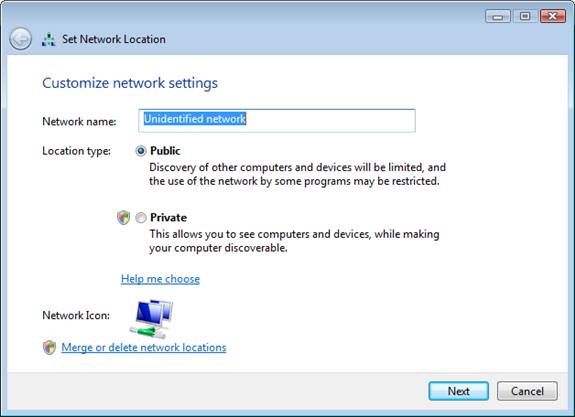The image size is (575, 417).
Task: Click the Network Icon label
Action: (x=76, y=315)
